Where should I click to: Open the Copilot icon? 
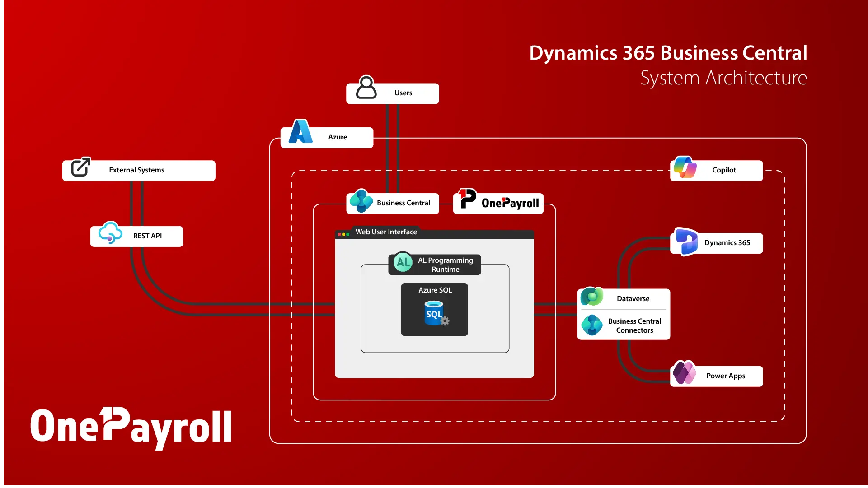click(x=686, y=167)
